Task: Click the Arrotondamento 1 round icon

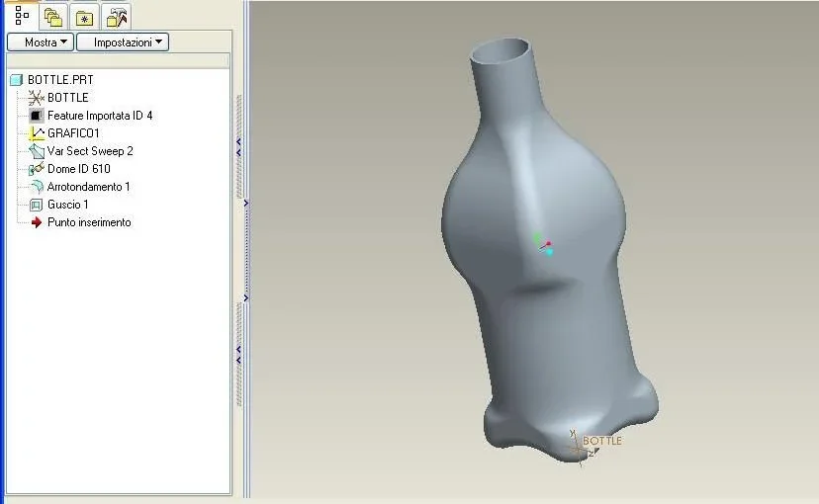Action: [x=36, y=186]
